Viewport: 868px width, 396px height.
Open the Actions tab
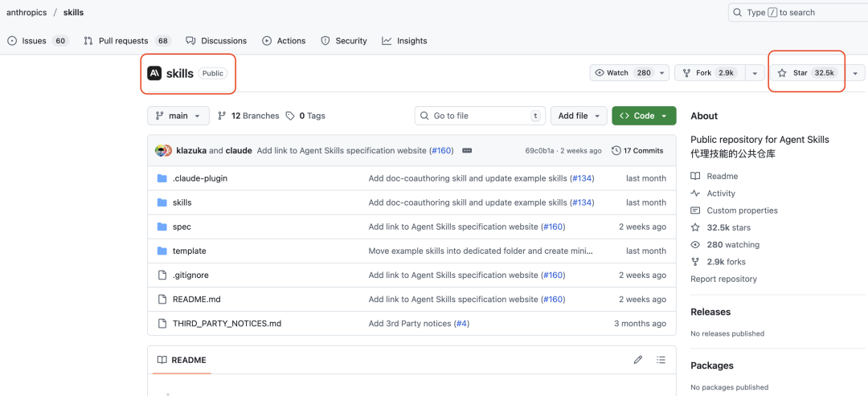[284, 41]
